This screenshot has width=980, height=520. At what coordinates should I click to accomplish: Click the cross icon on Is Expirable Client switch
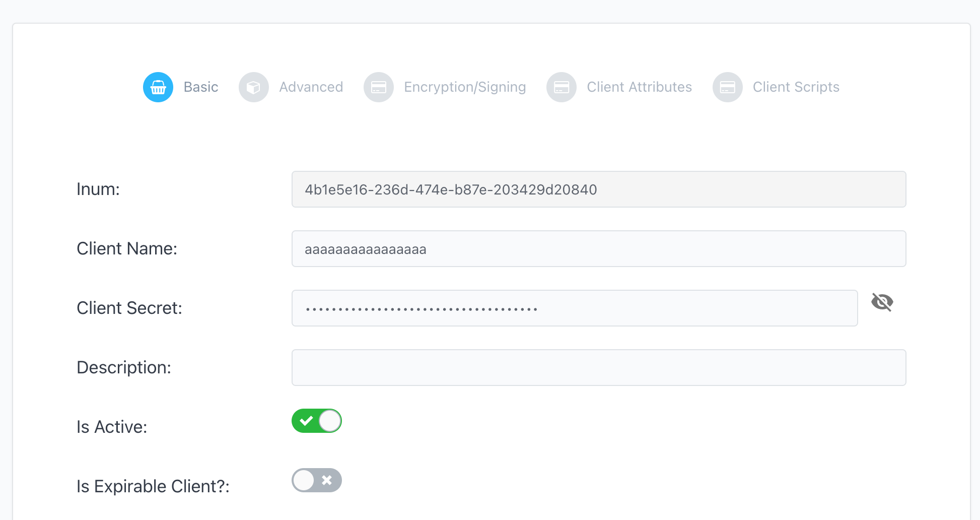[x=327, y=480]
